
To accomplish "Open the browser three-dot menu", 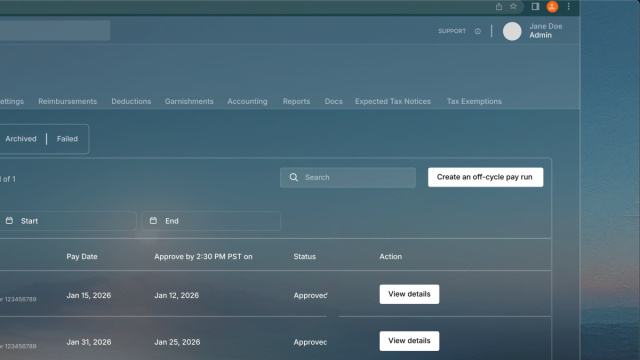I will pos(569,7).
